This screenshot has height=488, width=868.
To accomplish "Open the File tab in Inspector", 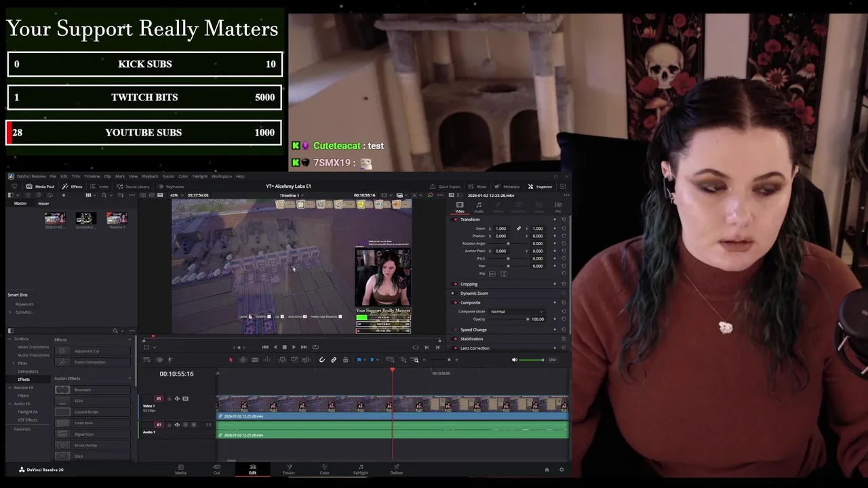I will (x=558, y=207).
